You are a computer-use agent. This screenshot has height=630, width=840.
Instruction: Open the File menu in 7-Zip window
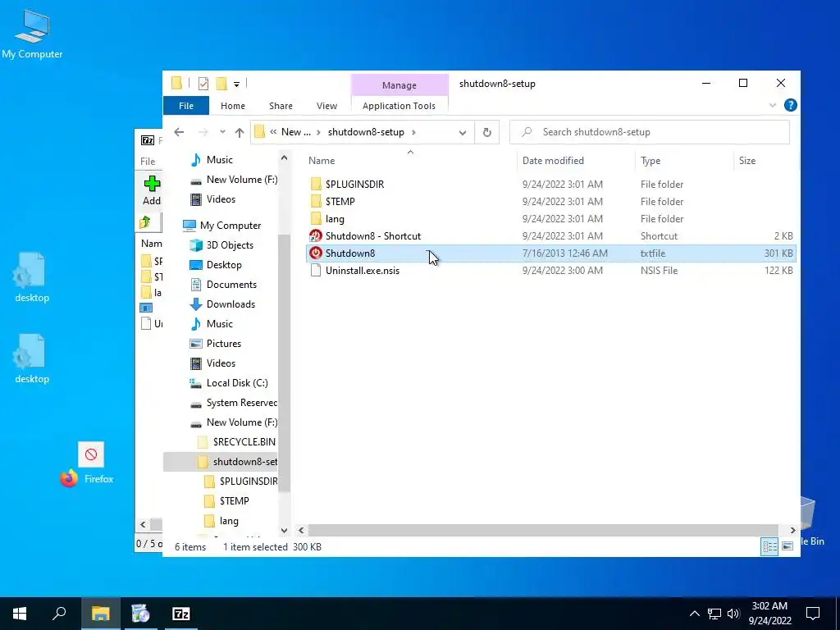click(148, 162)
